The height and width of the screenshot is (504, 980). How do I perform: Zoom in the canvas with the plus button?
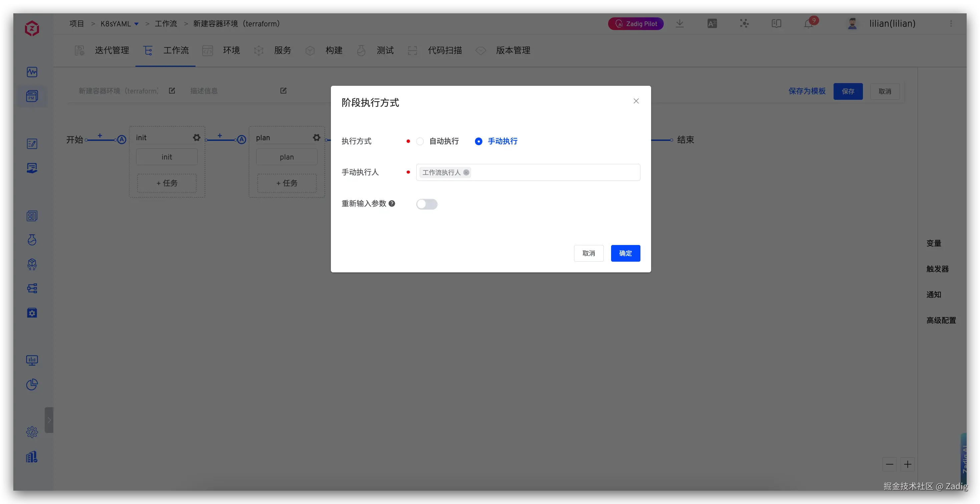point(907,464)
